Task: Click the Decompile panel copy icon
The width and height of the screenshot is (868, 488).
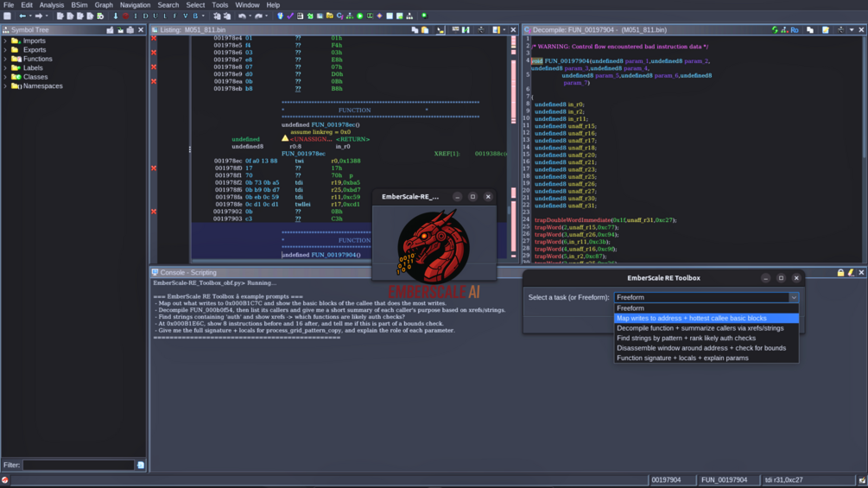Action: tap(810, 30)
